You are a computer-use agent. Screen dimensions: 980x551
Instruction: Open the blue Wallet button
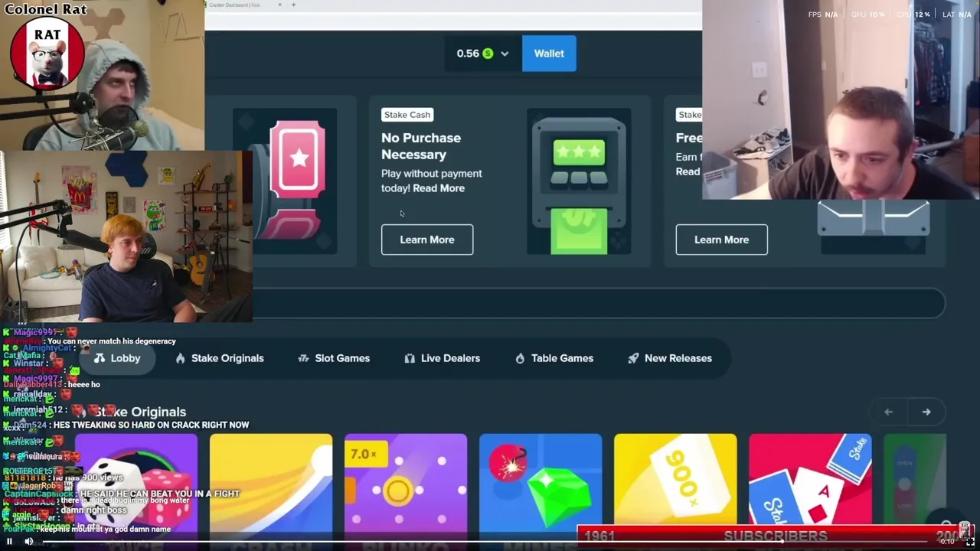click(x=549, y=54)
